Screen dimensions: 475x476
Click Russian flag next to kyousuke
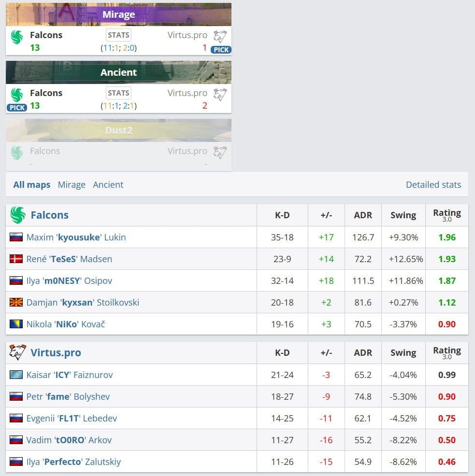click(16, 237)
